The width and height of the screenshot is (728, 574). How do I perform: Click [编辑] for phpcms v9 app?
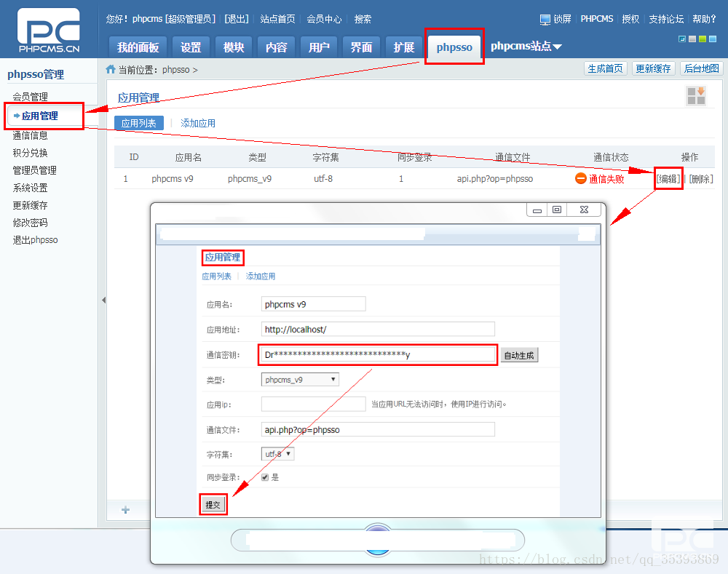point(668,179)
